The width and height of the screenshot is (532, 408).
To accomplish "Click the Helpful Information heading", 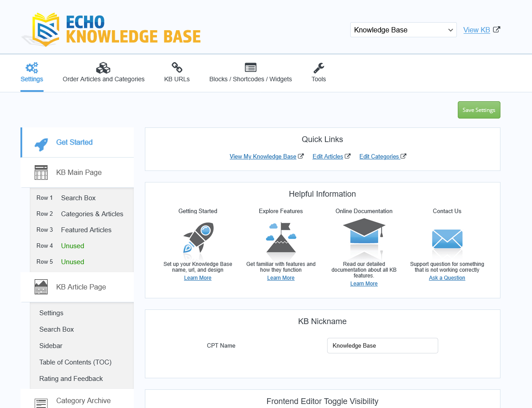I will pos(322,194).
